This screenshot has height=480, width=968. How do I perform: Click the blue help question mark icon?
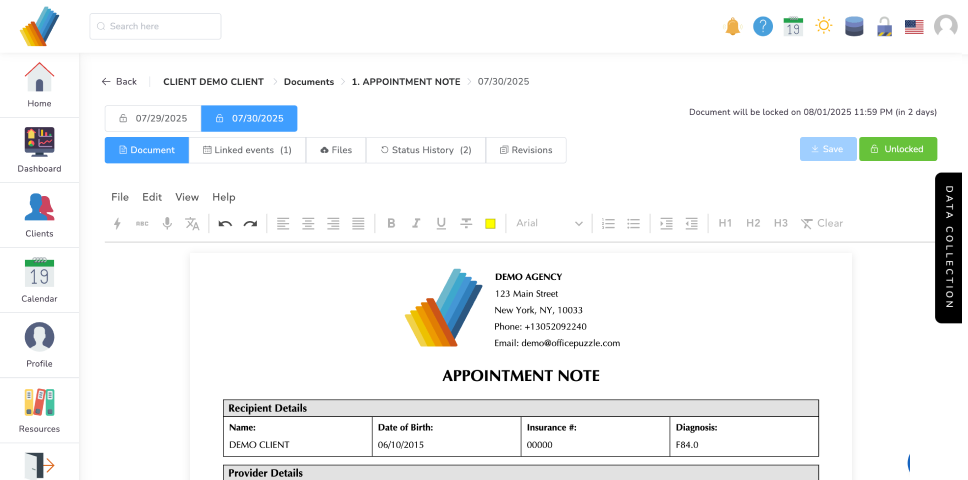tap(763, 27)
